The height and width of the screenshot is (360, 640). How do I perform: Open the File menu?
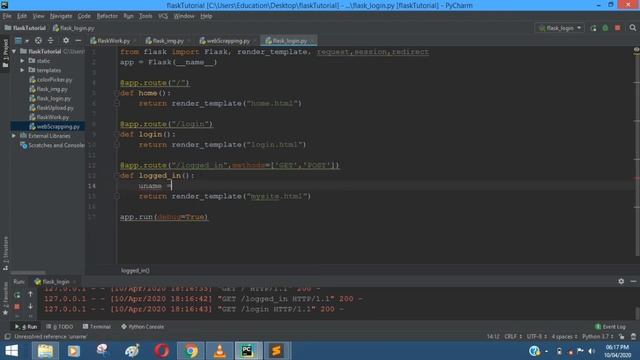click(x=7, y=16)
